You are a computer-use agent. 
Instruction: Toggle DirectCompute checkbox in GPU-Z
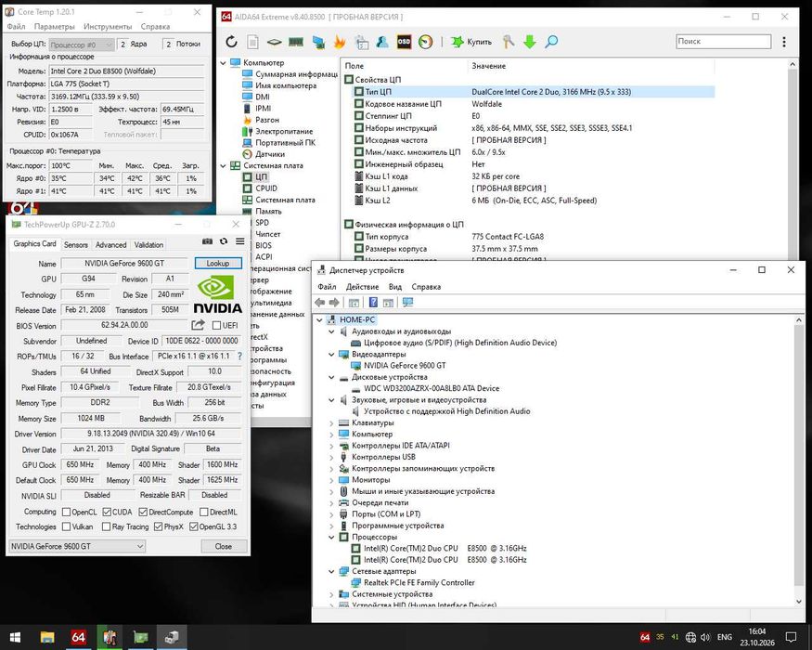[143, 512]
